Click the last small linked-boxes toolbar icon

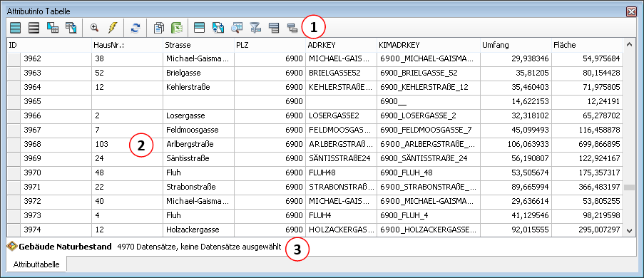[x=292, y=28]
